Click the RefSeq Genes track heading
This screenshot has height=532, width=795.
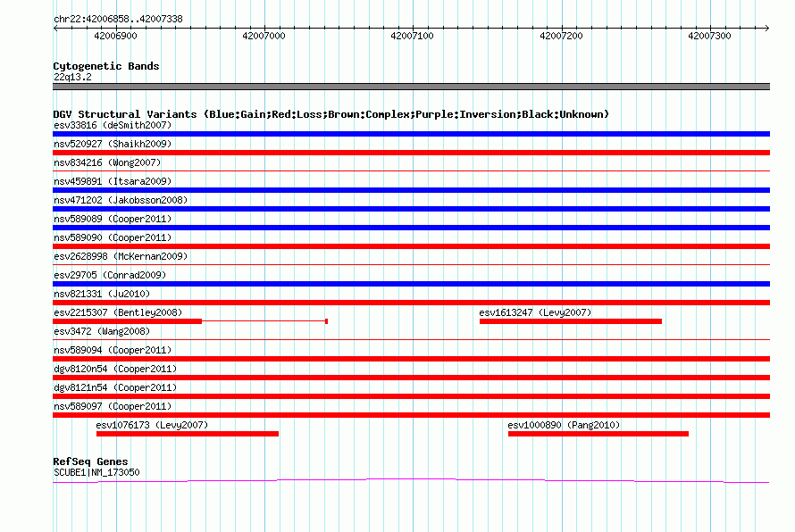pyautogui.click(x=91, y=461)
